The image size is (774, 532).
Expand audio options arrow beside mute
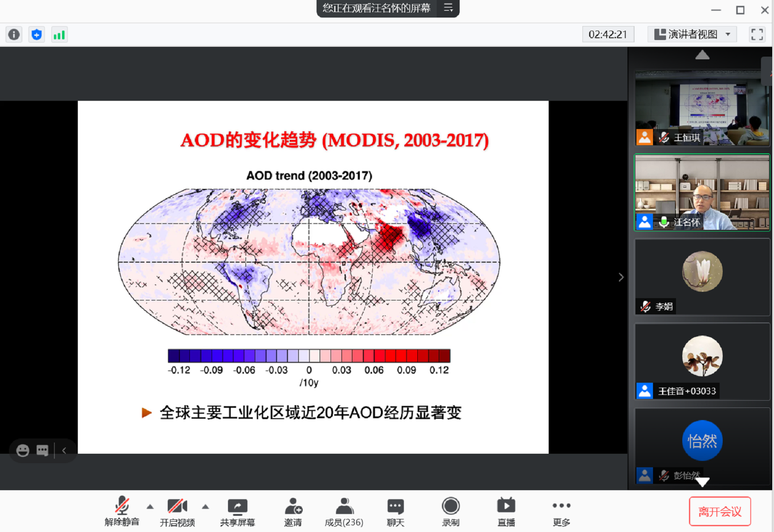click(150, 507)
